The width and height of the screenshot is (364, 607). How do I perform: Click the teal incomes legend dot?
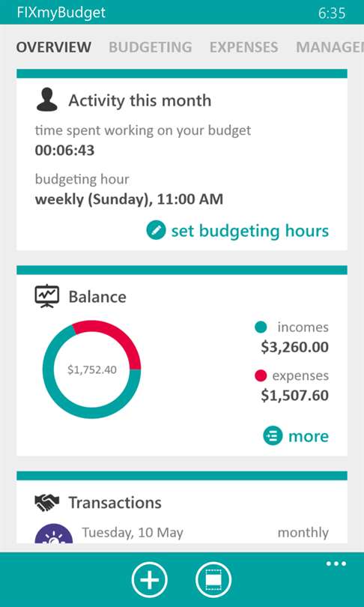[x=261, y=327]
